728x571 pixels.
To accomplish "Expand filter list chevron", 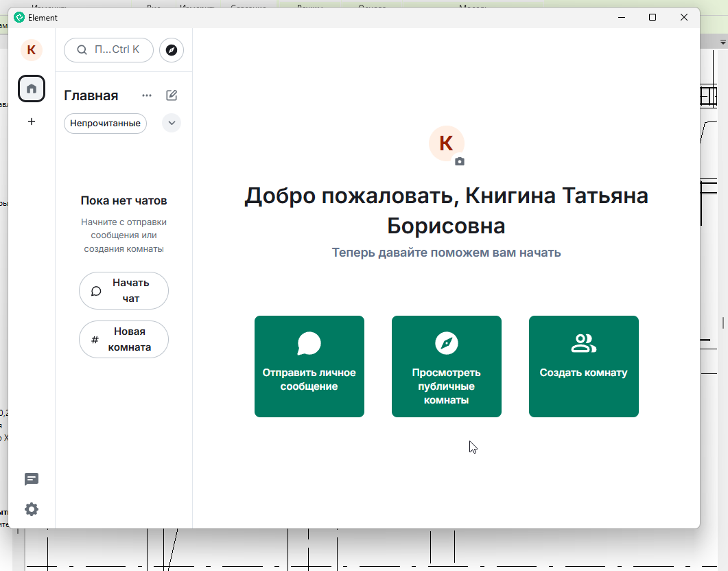I will (x=172, y=123).
